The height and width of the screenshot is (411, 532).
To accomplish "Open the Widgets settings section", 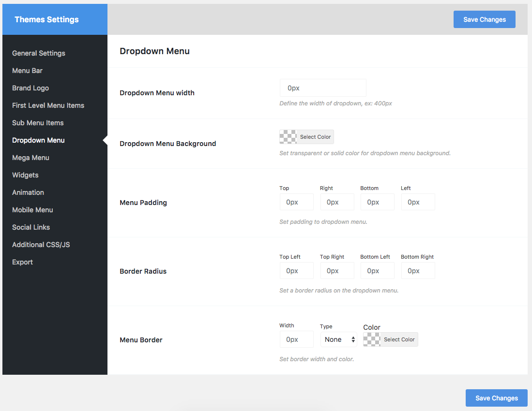I will click(25, 175).
